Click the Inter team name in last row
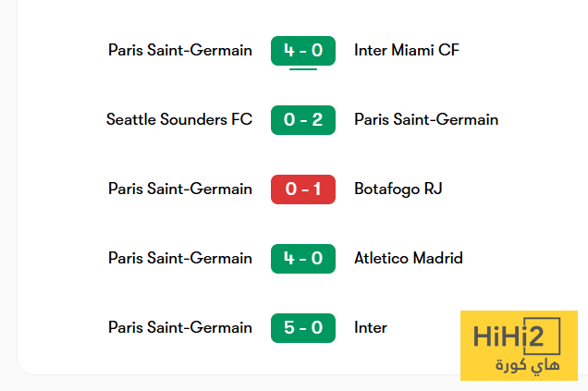The width and height of the screenshot is (588, 391). pos(371,327)
